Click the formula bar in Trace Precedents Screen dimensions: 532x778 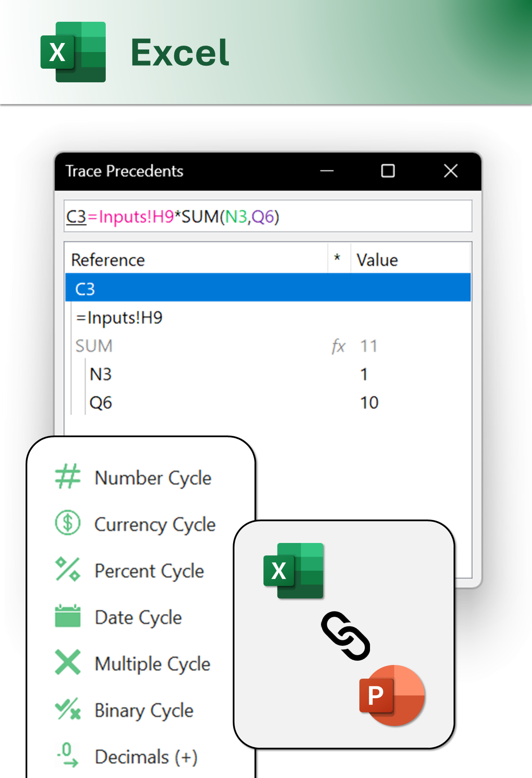tap(268, 216)
